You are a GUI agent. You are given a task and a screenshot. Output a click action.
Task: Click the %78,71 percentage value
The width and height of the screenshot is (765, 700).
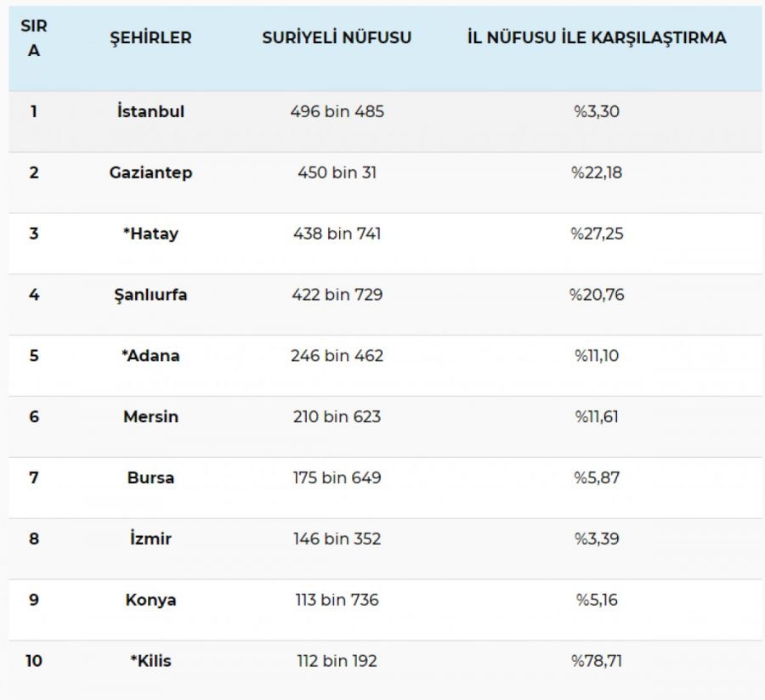[x=596, y=661]
